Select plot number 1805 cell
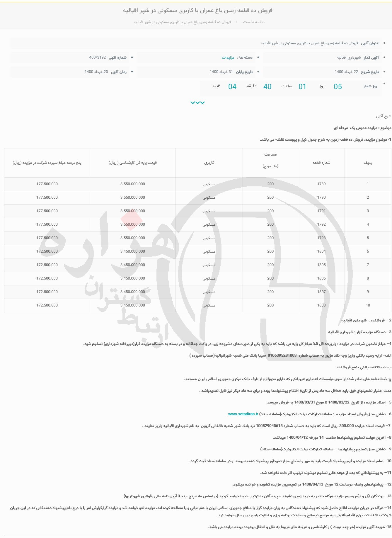The image size is (392, 538). tap(321, 265)
